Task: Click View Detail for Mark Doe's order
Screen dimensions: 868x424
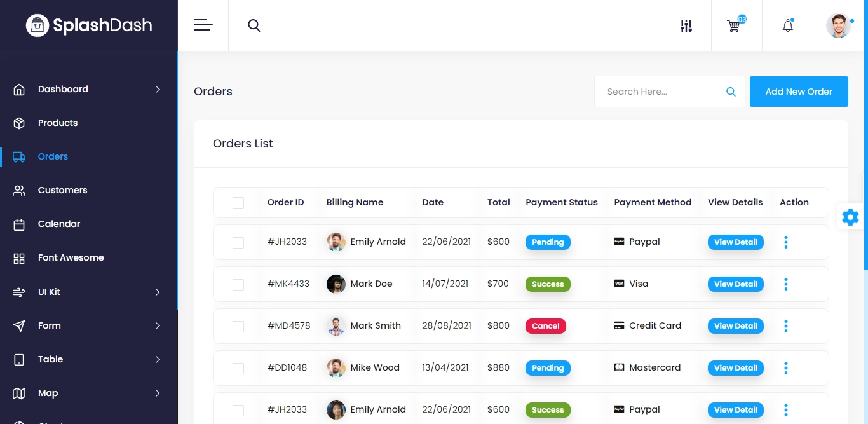Action: (x=735, y=284)
